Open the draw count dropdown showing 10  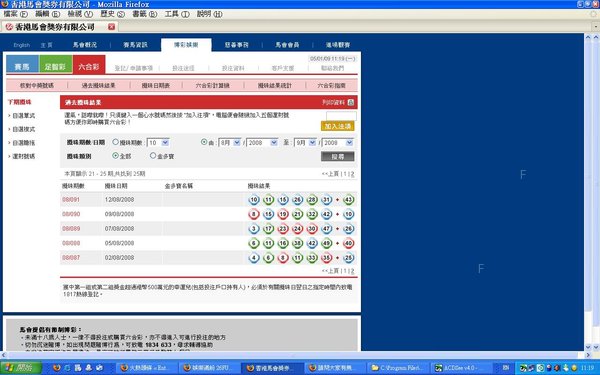158,142
